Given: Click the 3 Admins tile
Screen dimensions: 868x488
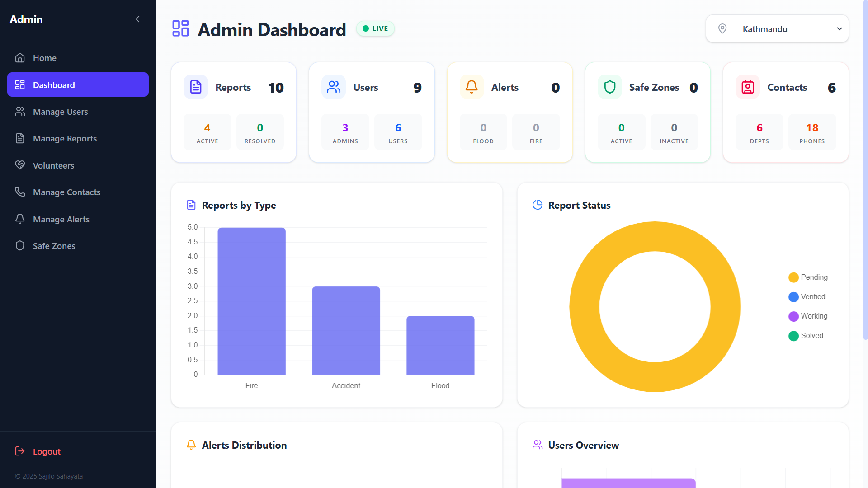Looking at the screenshot, I should pyautogui.click(x=345, y=132).
